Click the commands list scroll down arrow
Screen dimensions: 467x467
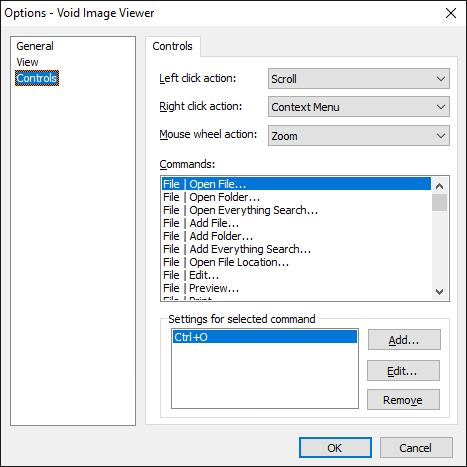(440, 292)
